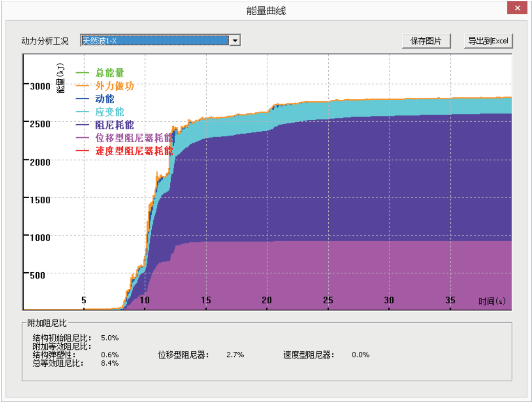
Task: Click the red 速度型阻尼器耗能 legend label
Action: (134, 151)
